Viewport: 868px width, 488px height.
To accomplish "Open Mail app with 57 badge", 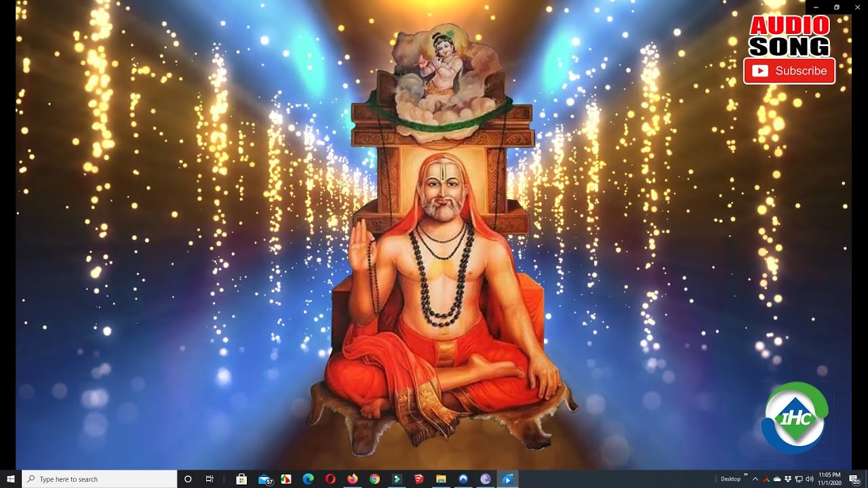I will 265,479.
